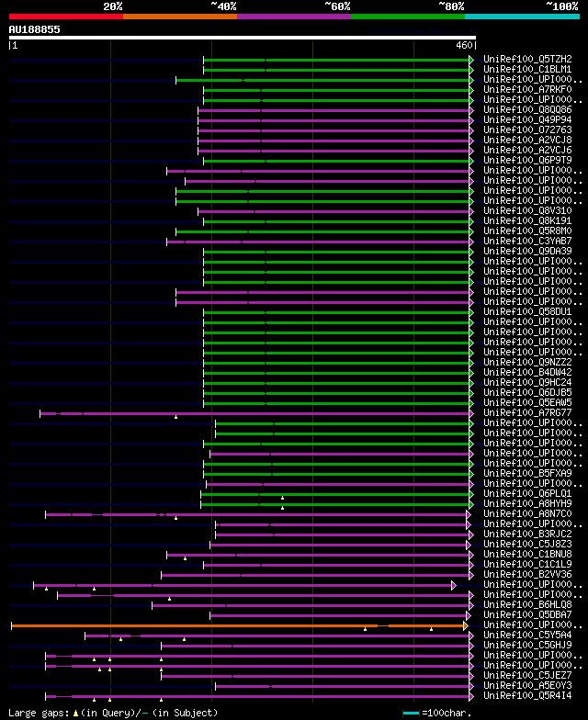
Task: Select the UniRef100_Q9HC24 label
Action: coord(527,382)
